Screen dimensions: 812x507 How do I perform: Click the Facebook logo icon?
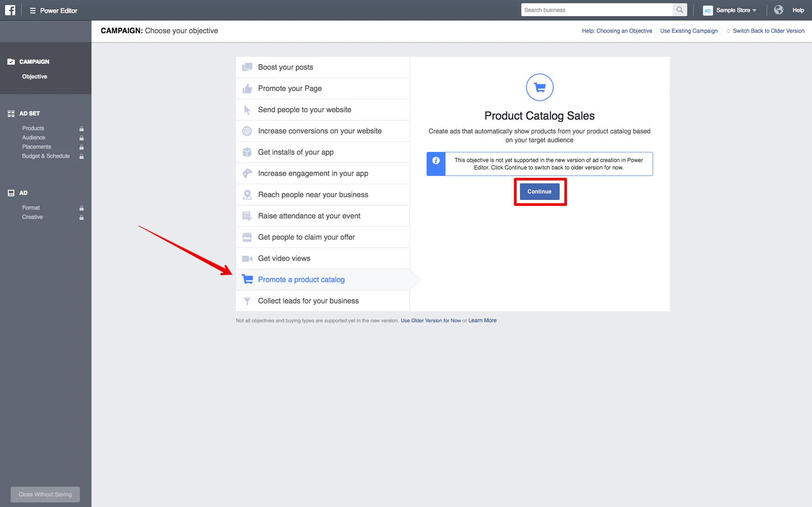pyautogui.click(x=10, y=10)
